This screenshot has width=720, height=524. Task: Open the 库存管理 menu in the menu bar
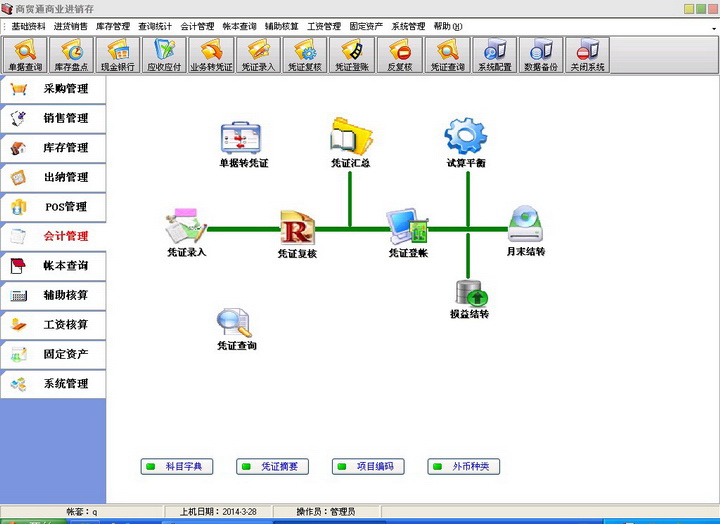[113, 27]
